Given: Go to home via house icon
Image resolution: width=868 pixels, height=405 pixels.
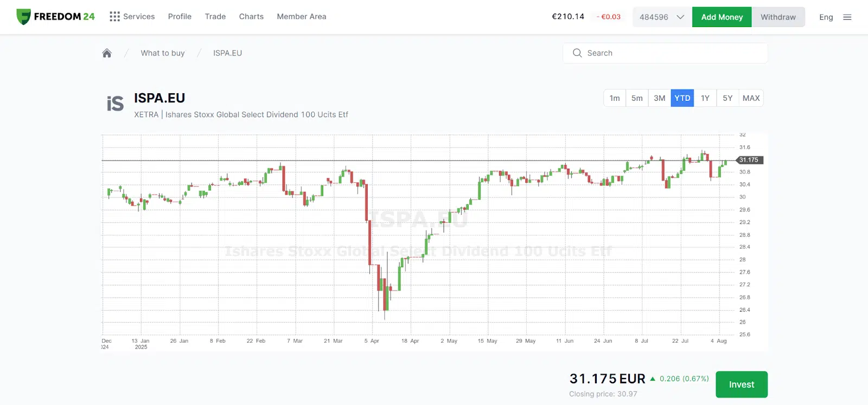Looking at the screenshot, I should [107, 53].
